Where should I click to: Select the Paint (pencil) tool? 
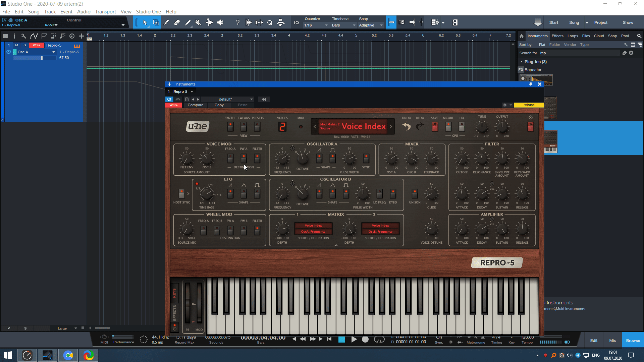188,22
